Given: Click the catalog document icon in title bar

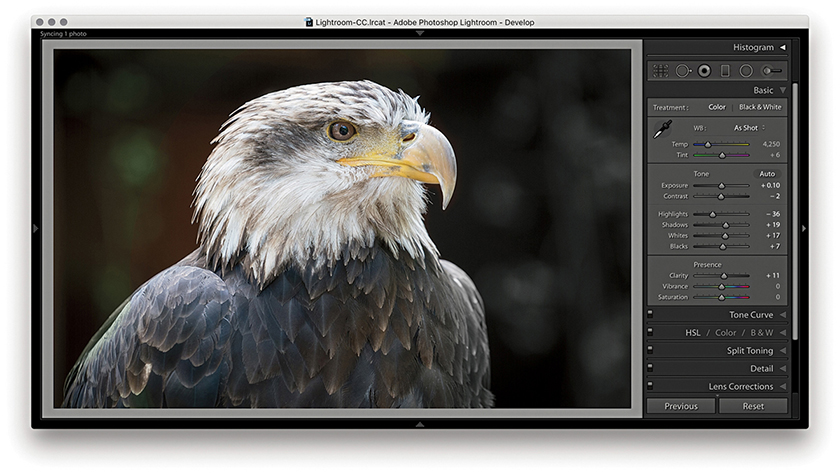Looking at the screenshot, I should click(x=309, y=22).
